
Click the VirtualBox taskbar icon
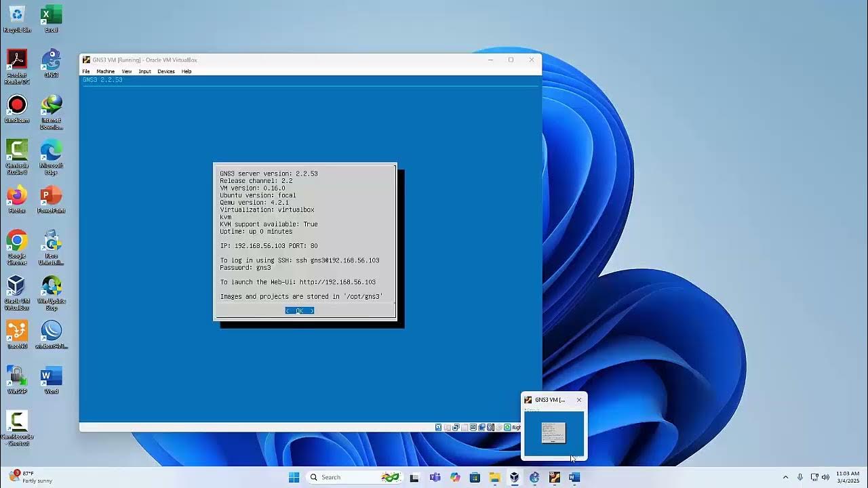pos(515,477)
